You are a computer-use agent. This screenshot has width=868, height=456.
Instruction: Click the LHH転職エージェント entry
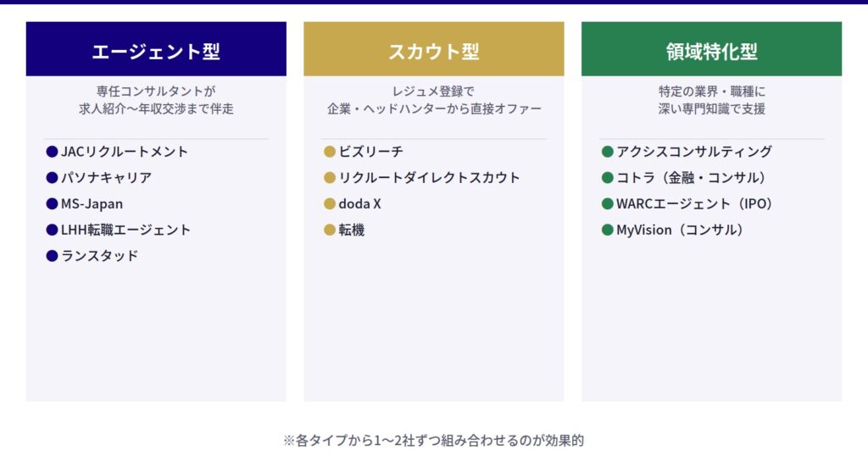click(x=125, y=230)
